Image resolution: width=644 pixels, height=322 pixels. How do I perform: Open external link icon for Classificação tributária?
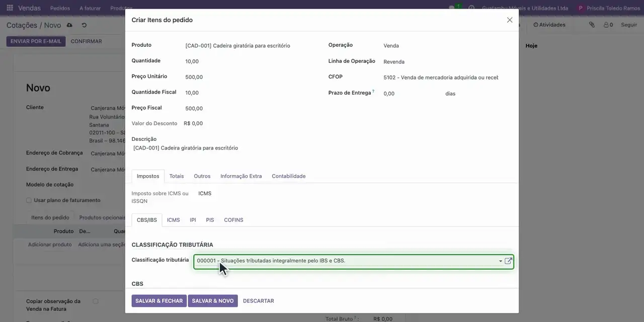coord(508,261)
